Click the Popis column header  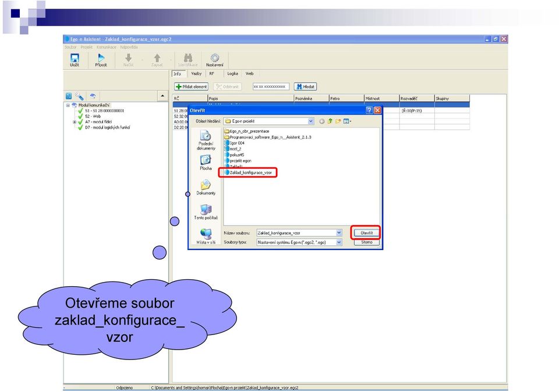[x=250, y=98]
